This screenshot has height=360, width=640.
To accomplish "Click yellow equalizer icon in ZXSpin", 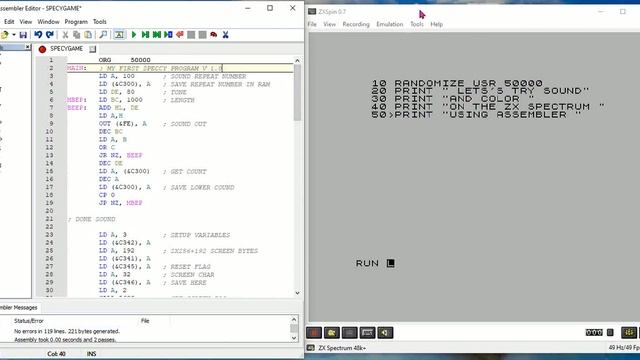I will pos(629,333).
